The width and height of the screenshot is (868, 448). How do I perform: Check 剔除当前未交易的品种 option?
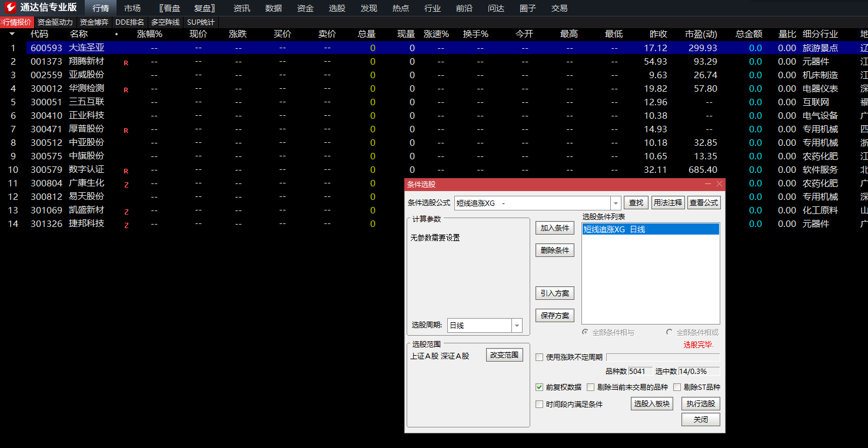[x=591, y=387]
